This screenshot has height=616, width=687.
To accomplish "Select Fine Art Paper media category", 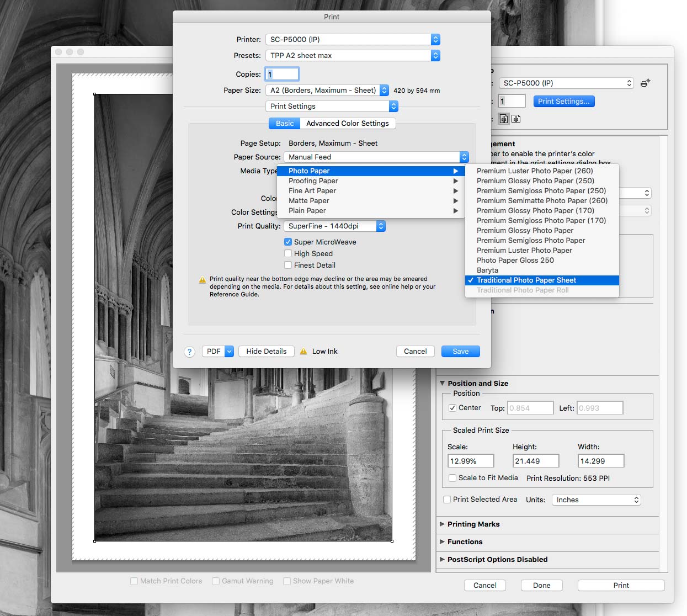I will (x=371, y=191).
